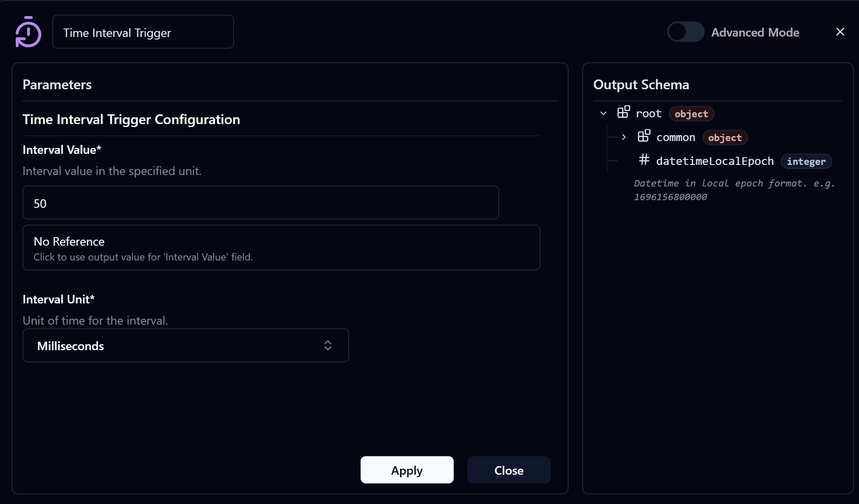859x504 pixels.
Task: Click the up-down arrows in unit selector
Action: (327, 345)
